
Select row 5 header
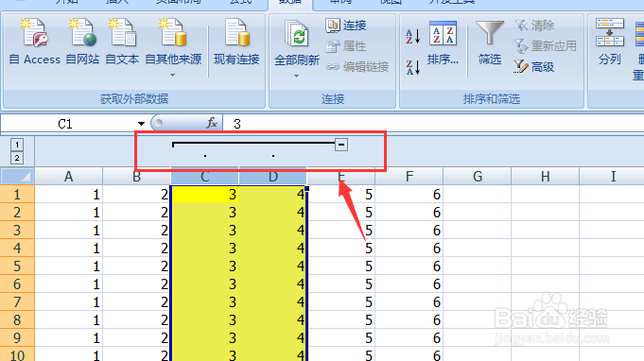tap(17, 266)
